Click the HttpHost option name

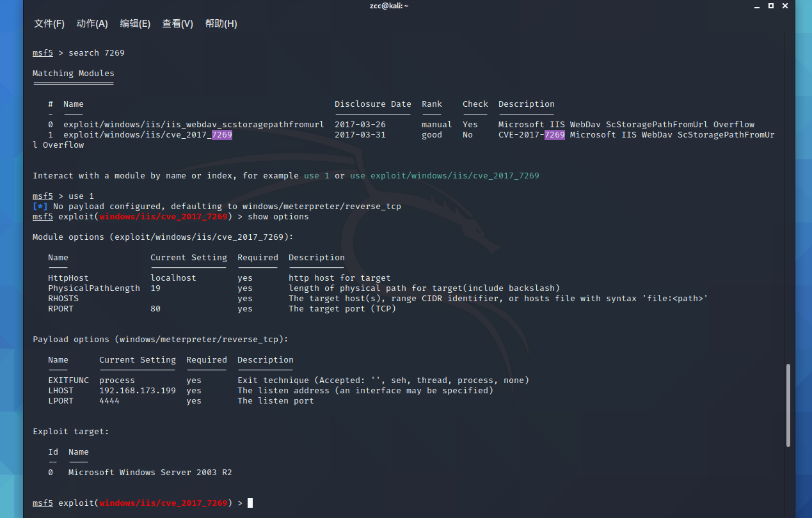coord(68,278)
